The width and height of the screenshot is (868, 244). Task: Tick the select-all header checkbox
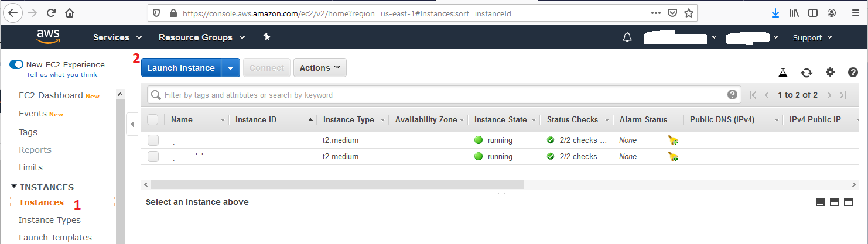coord(153,119)
